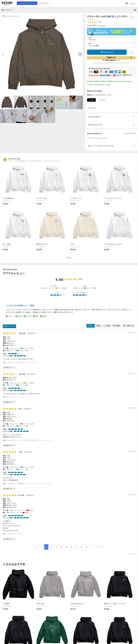Bookmark this hoodie

pos(132,52)
